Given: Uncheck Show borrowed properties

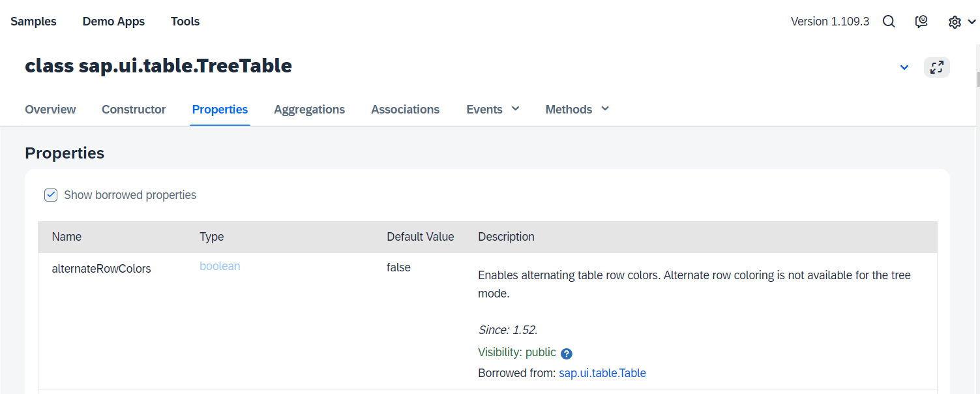Looking at the screenshot, I should (x=51, y=194).
